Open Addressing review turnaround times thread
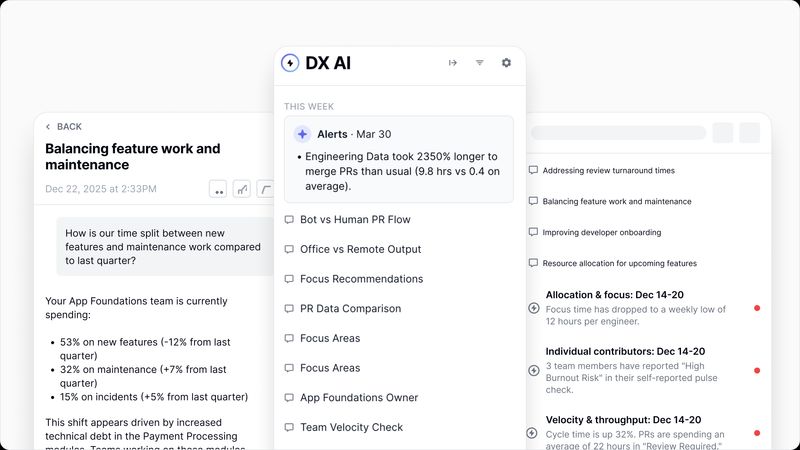The width and height of the screenshot is (800, 450). 608,171
